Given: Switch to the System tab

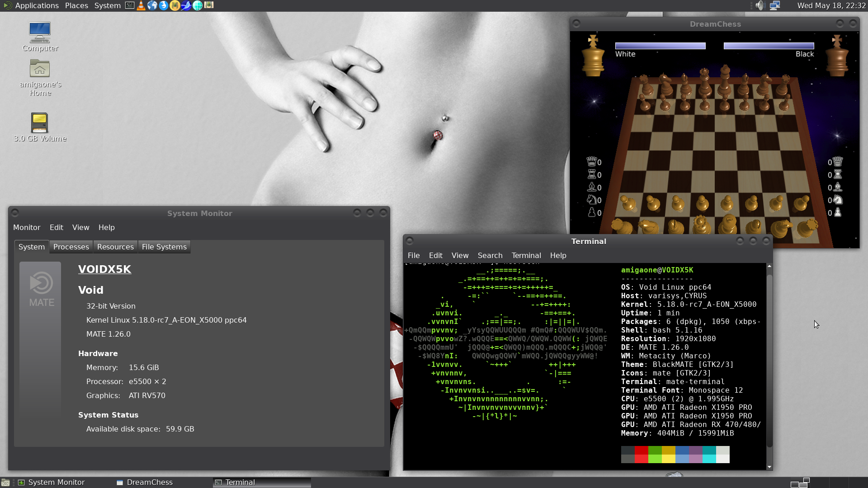Looking at the screenshot, I should (32, 247).
